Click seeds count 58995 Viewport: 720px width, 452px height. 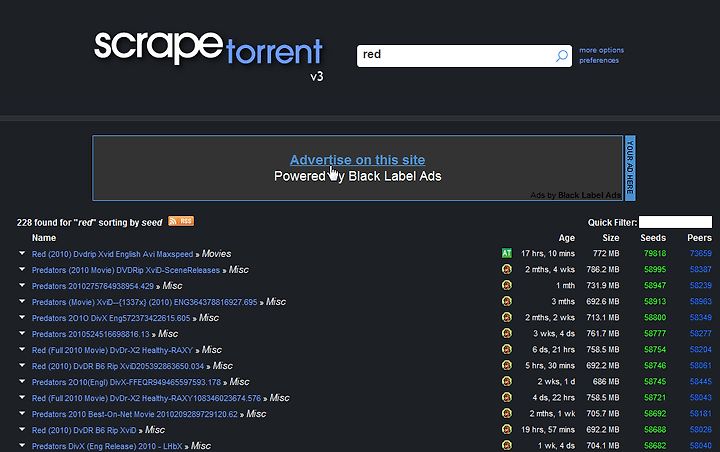[655, 270]
